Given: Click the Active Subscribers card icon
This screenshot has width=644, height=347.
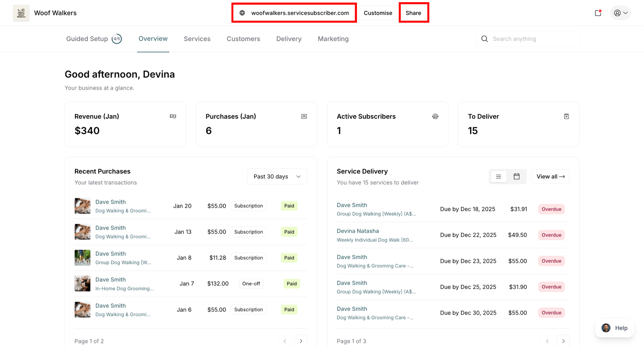Looking at the screenshot, I should pos(435,117).
